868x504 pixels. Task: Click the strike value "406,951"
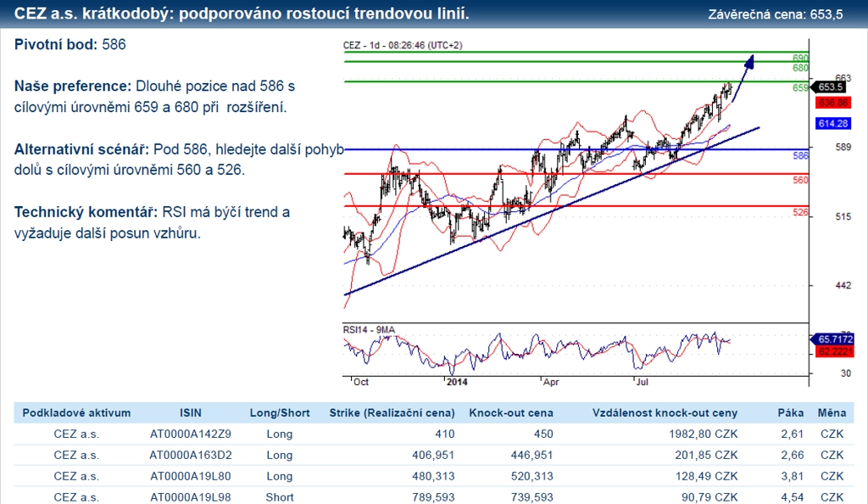click(433, 455)
